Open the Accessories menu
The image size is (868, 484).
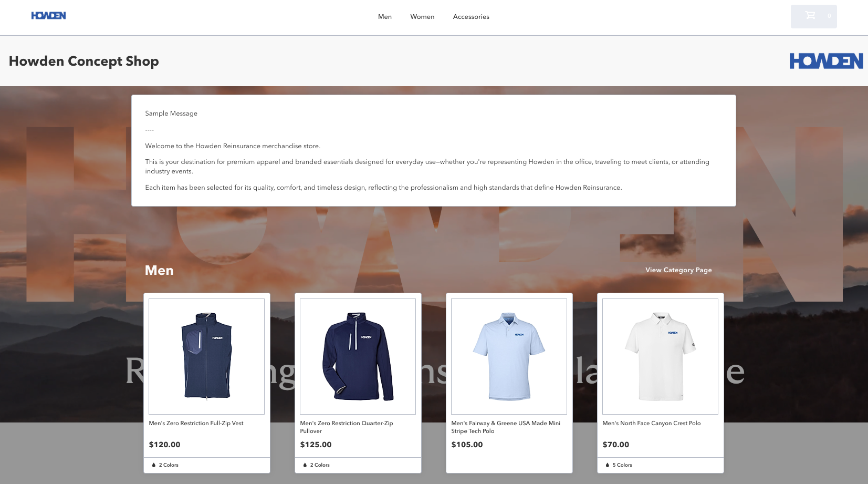coord(471,17)
